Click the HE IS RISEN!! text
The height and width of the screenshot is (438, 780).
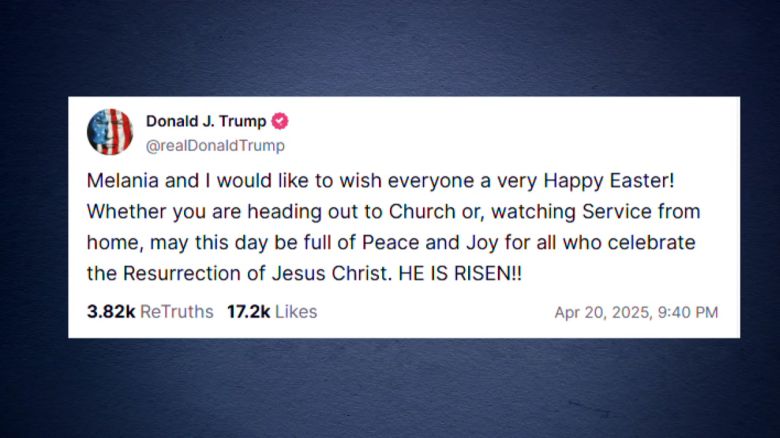(x=460, y=273)
